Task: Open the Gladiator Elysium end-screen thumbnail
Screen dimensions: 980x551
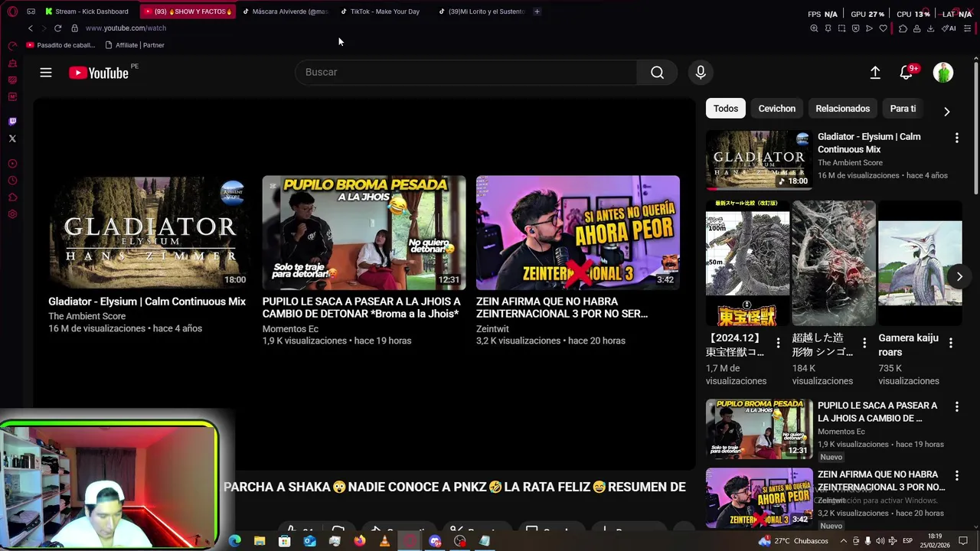Action: [149, 233]
